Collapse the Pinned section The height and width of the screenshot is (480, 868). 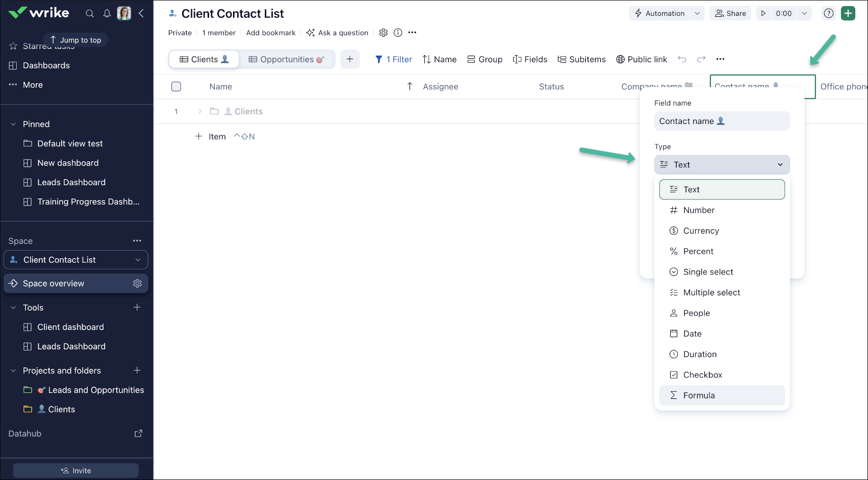tap(13, 124)
